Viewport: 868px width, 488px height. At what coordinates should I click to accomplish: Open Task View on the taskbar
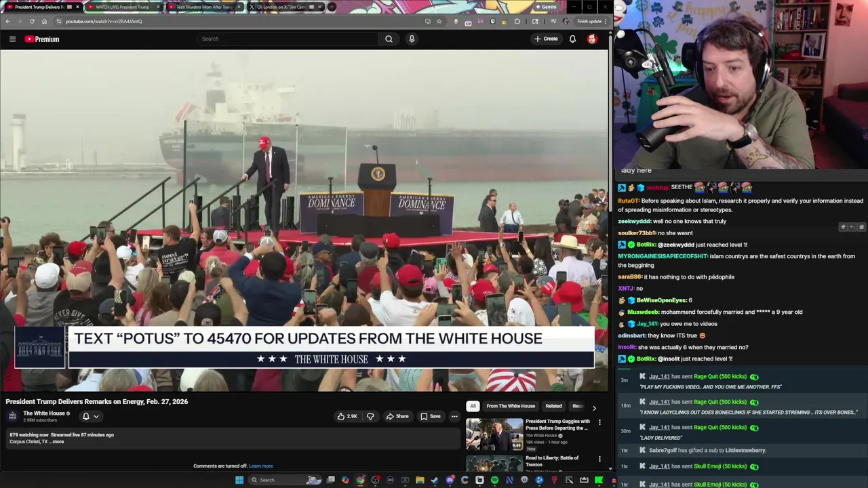(330, 480)
